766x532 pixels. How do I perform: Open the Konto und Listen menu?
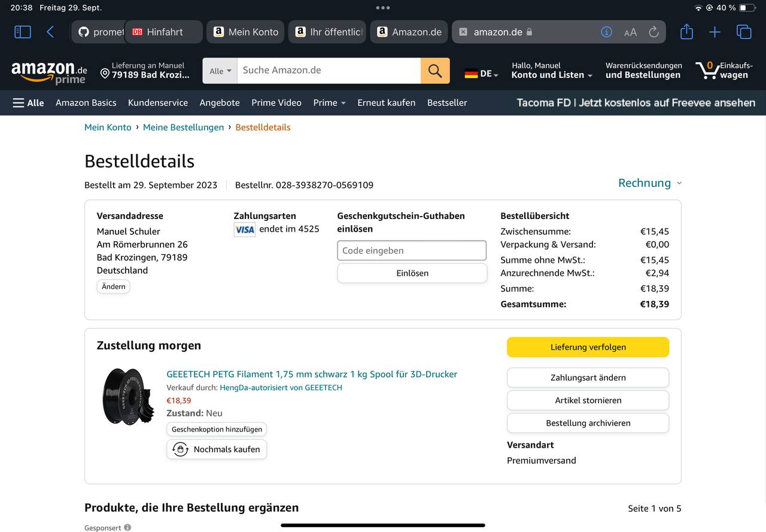(x=551, y=71)
